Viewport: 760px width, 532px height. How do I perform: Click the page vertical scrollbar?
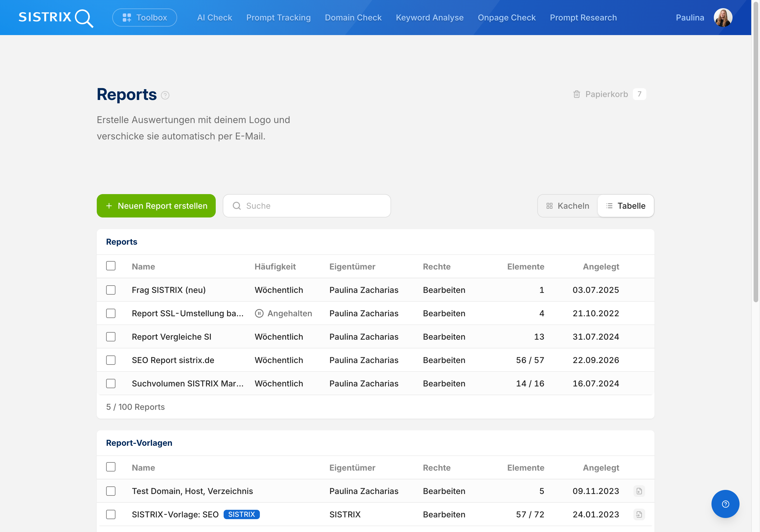pos(755,152)
